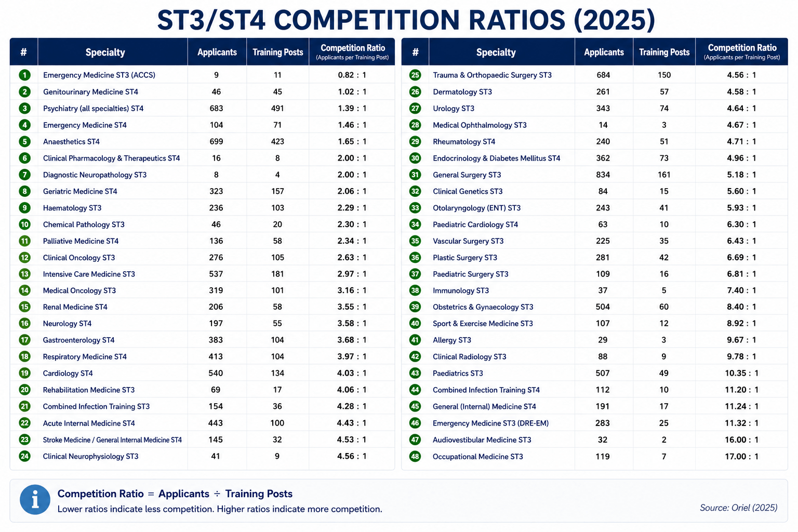Select Emergency Medicine ST3 (ACCS) specialty
The height and width of the screenshot is (532, 798).
click(99, 75)
